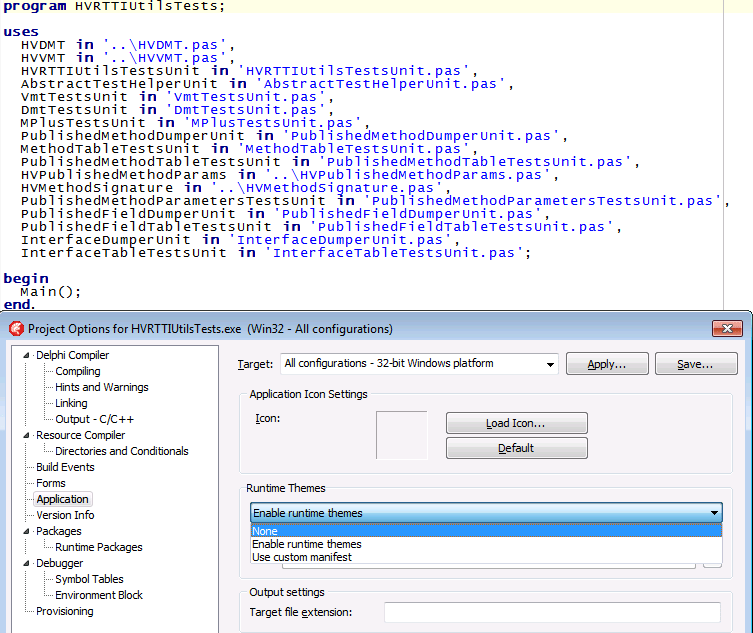Open Hints and Warnings settings page
The height and width of the screenshot is (633, 753).
101,387
